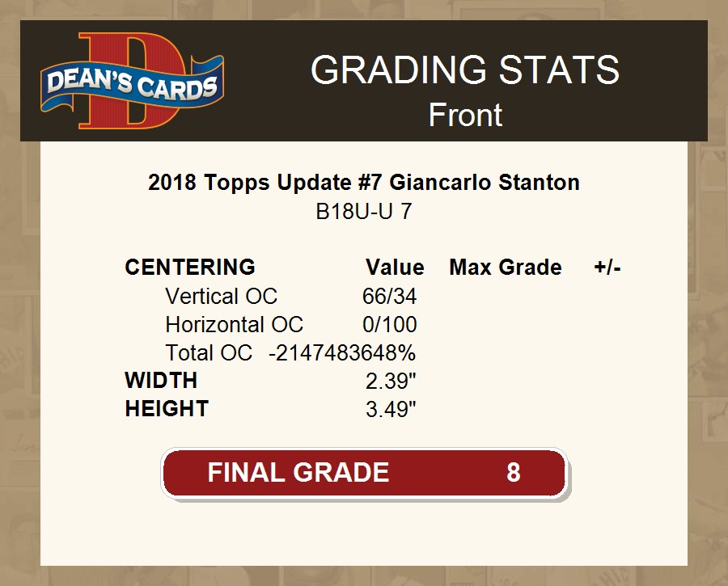Viewport: 728px width, 586px height.
Task: Click the Dean's Cards logo
Action: pyautogui.click(x=132, y=82)
